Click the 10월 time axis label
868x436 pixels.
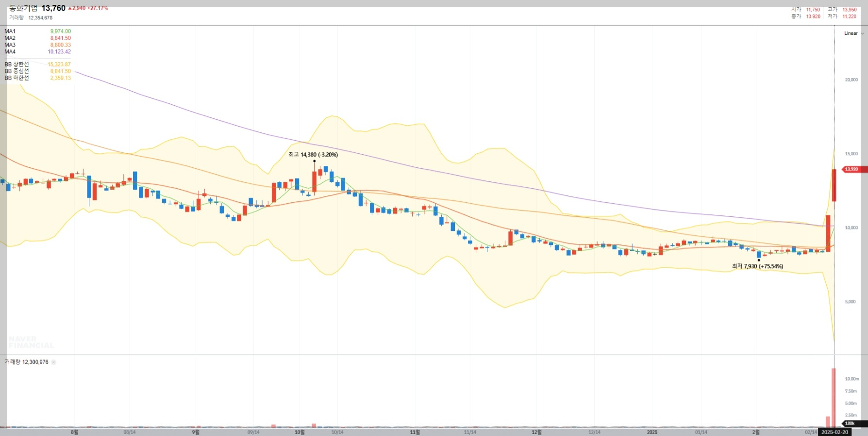(300, 432)
